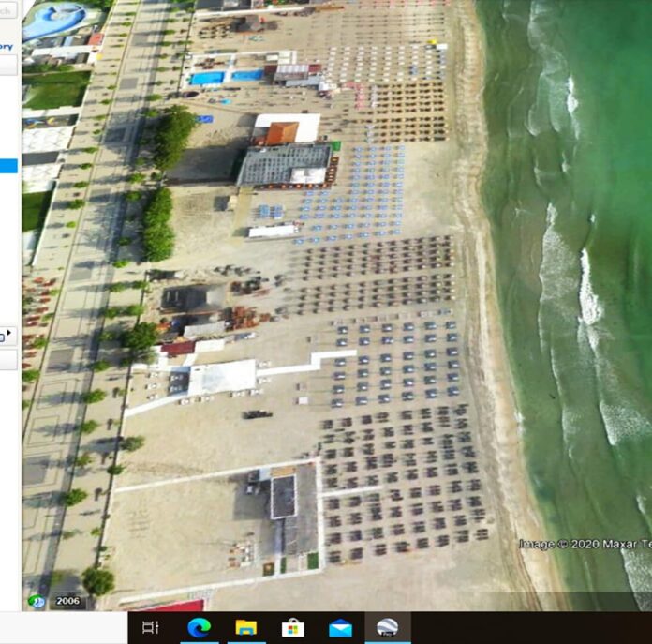Click the 2006 historical imagery date label

tap(67, 601)
